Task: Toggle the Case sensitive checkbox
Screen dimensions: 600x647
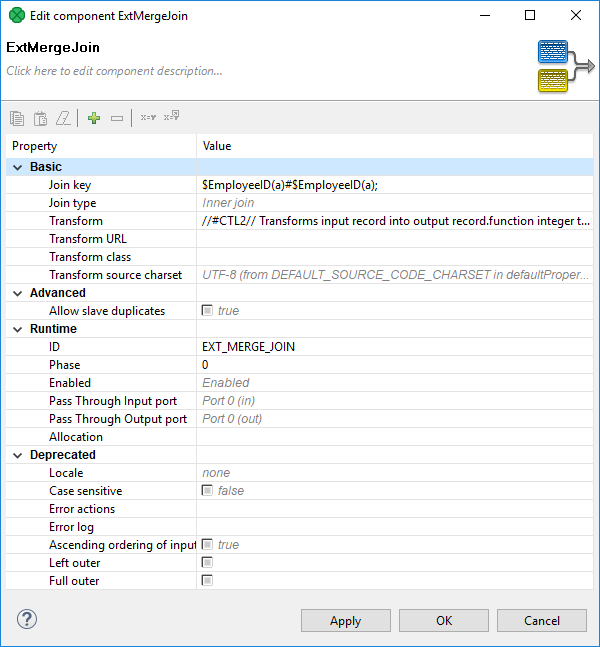Action: (208, 491)
